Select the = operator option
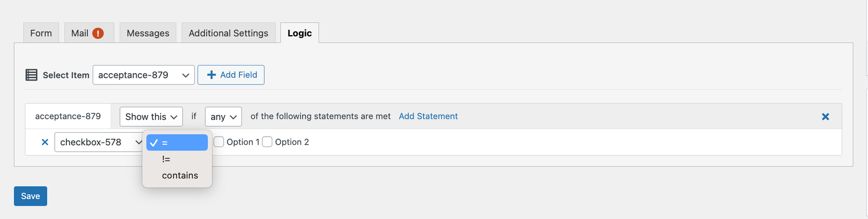 pos(177,143)
